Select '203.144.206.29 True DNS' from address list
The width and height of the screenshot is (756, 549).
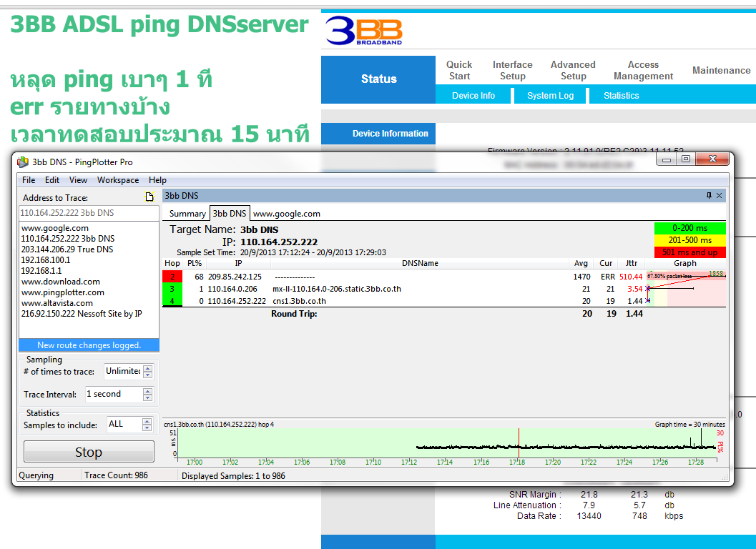pos(67,249)
